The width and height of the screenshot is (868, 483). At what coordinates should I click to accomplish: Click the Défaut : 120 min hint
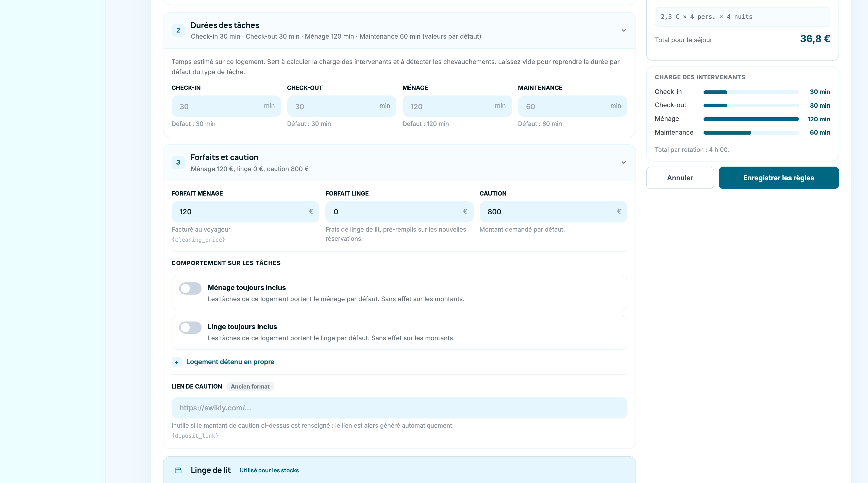coord(426,124)
